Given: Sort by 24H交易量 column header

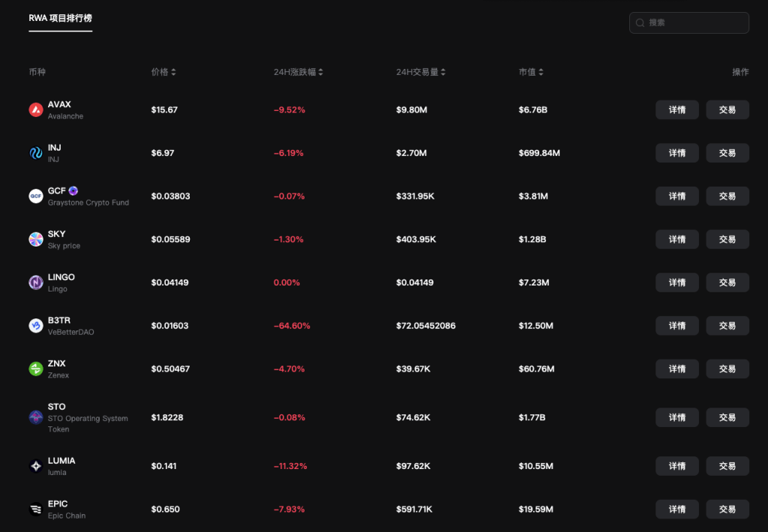Looking at the screenshot, I should [x=421, y=72].
